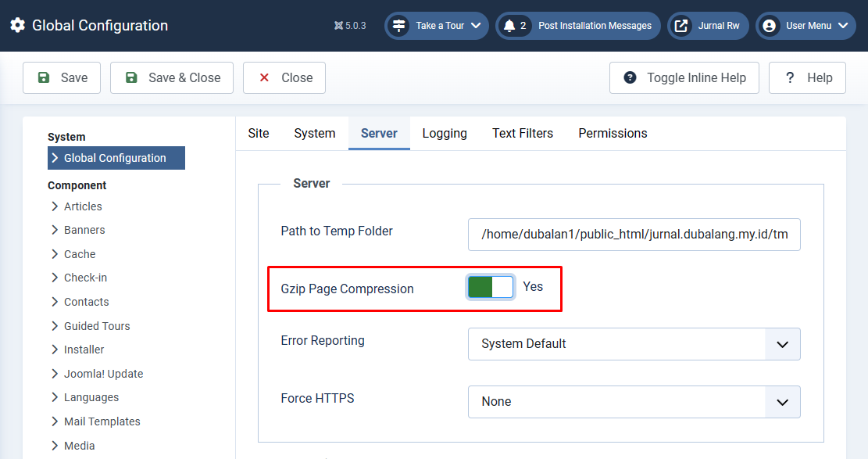Click the Close button with red X

click(x=284, y=77)
